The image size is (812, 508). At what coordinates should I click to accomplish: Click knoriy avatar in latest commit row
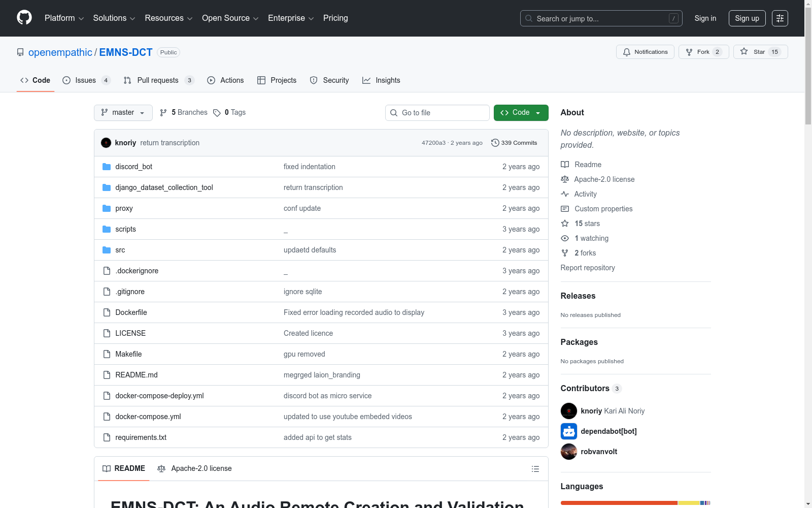[x=106, y=143]
